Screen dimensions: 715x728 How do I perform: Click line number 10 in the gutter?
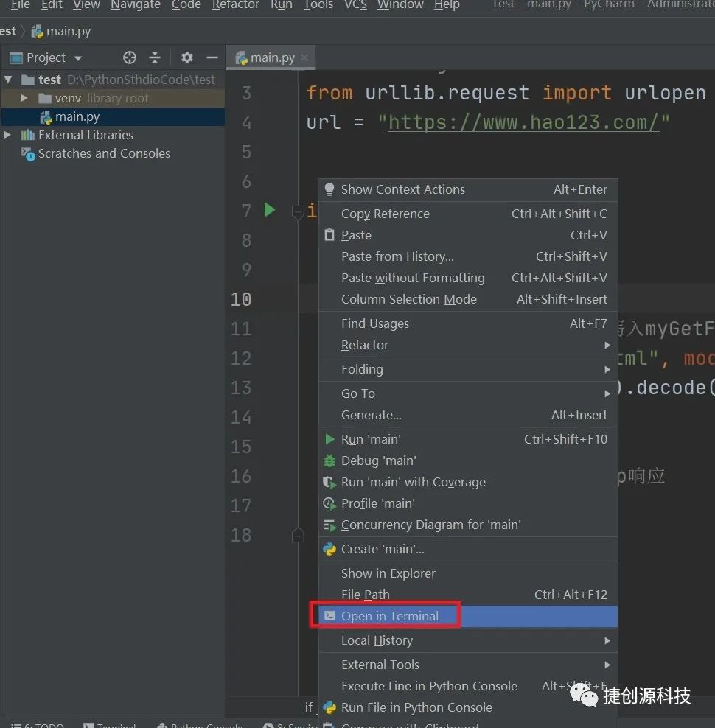pyautogui.click(x=241, y=299)
